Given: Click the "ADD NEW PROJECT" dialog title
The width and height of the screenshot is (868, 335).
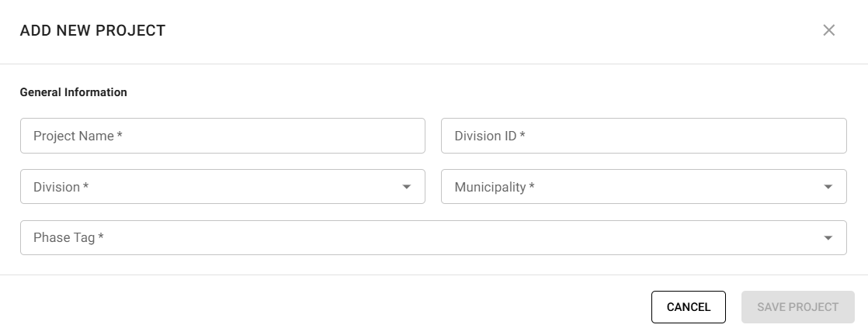Looking at the screenshot, I should click(92, 31).
